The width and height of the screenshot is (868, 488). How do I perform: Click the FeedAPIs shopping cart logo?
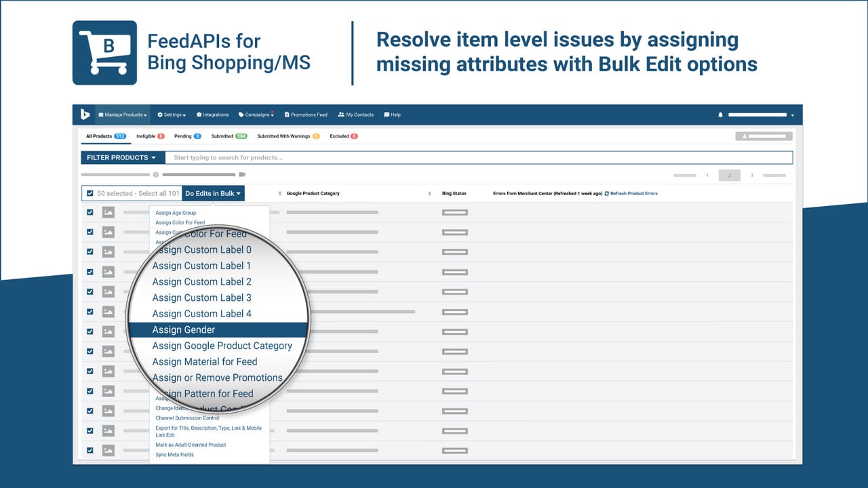coord(104,53)
